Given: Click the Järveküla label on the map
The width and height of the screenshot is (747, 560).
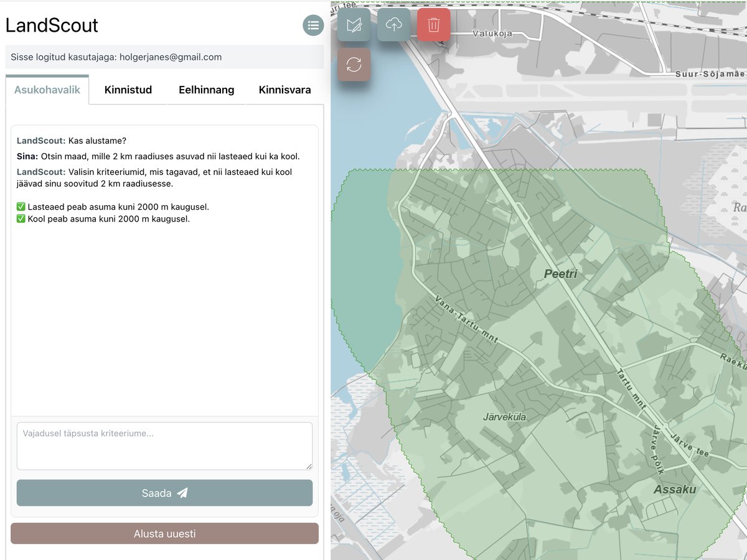Looking at the screenshot, I should click(x=505, y=417).
